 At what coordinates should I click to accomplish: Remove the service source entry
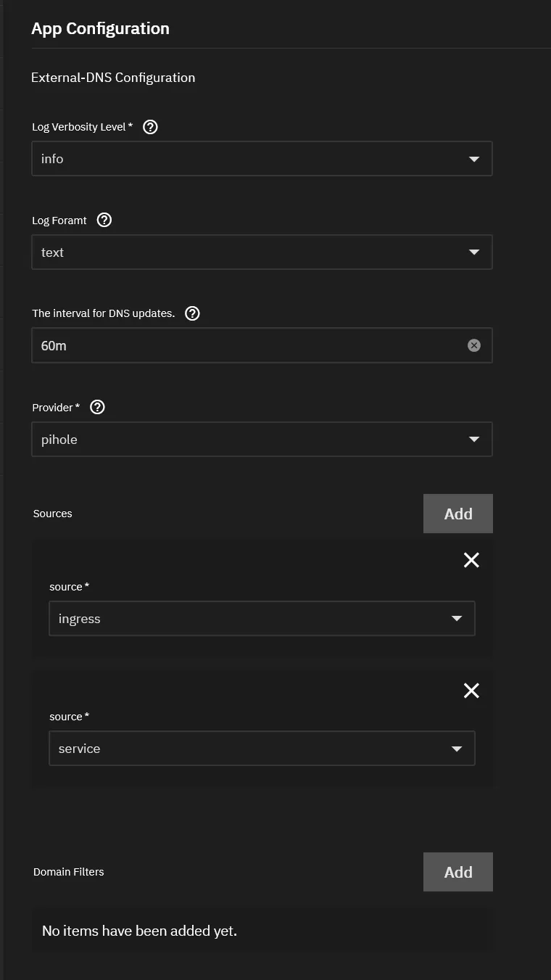tap(471, 690)
